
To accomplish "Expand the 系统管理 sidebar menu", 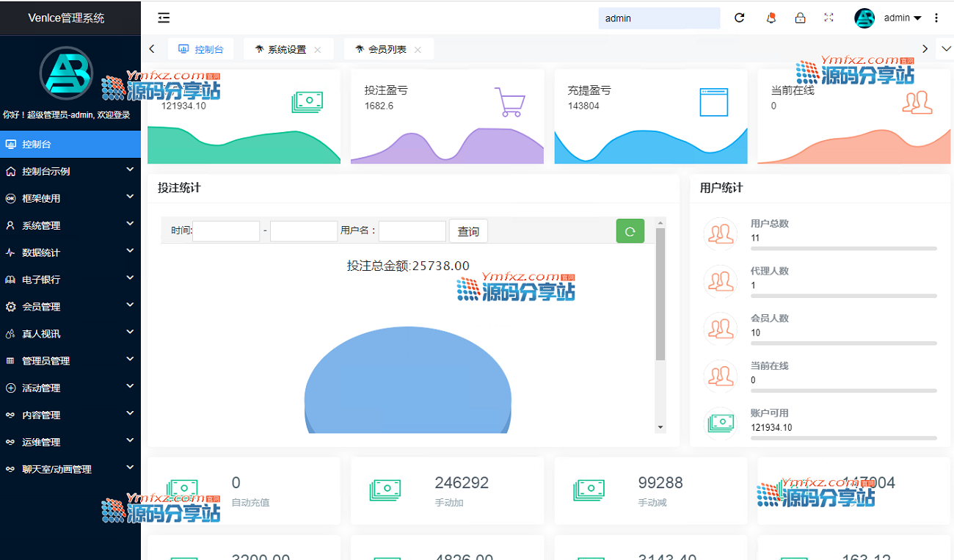I will (x=70, y=225).
